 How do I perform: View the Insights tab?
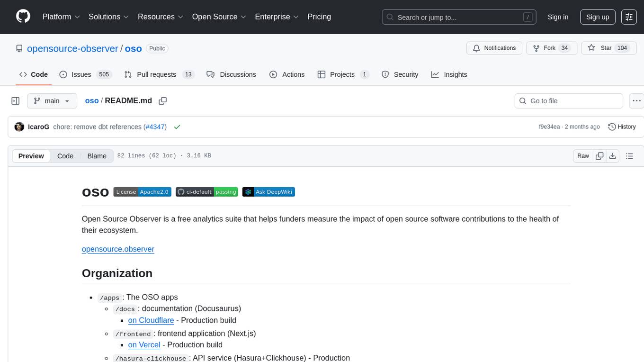pos(449,74)
